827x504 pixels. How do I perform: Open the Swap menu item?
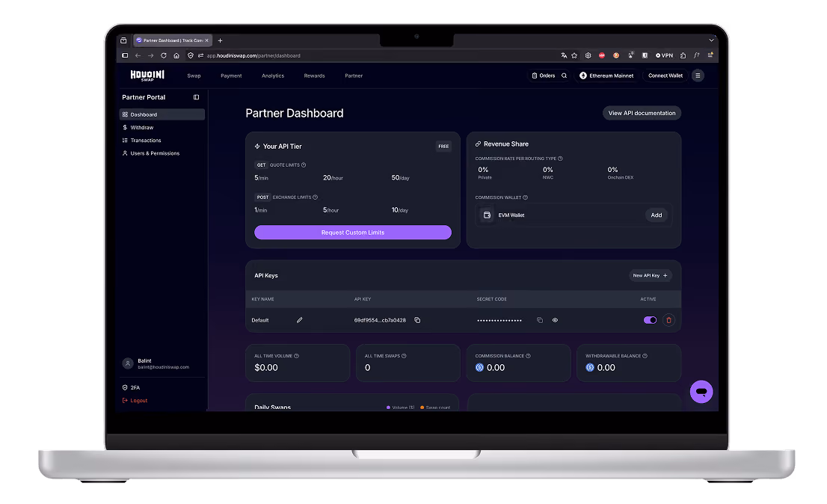coord(194,76)
